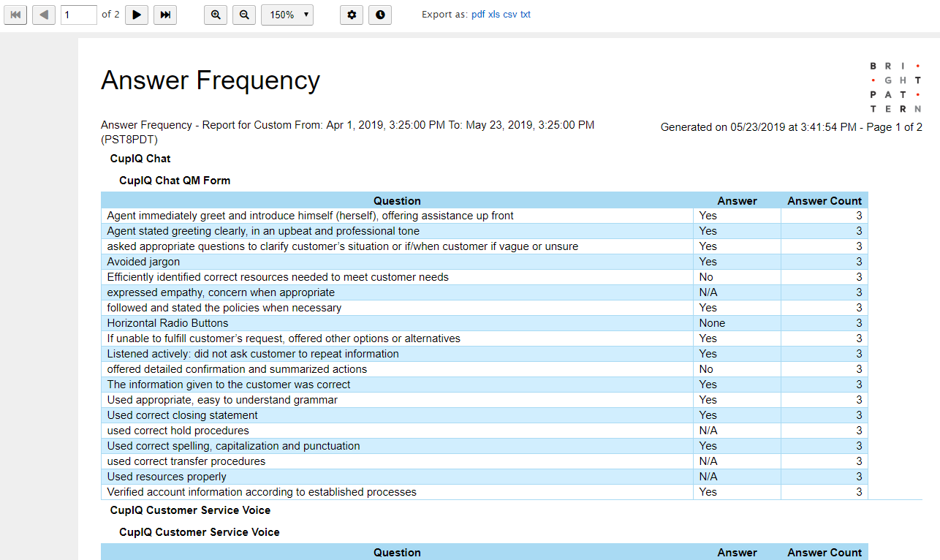Viewport: 940px width, 560px height.
Task: Click 'offered detailed confirmation and summarized actions'
Action: pos(237,369)
